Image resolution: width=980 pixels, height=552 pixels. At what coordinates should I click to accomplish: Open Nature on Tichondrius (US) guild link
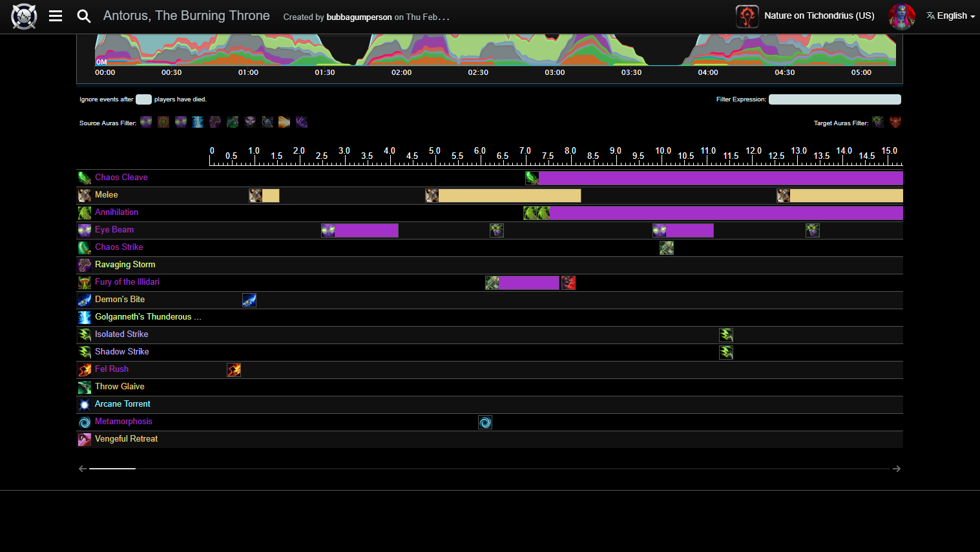click(819, 15)
